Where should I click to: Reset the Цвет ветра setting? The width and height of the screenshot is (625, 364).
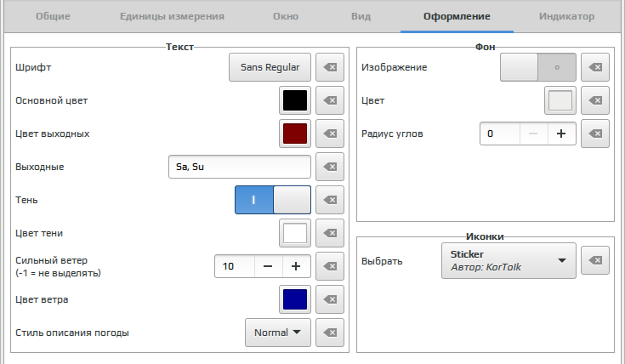(330, 299)
